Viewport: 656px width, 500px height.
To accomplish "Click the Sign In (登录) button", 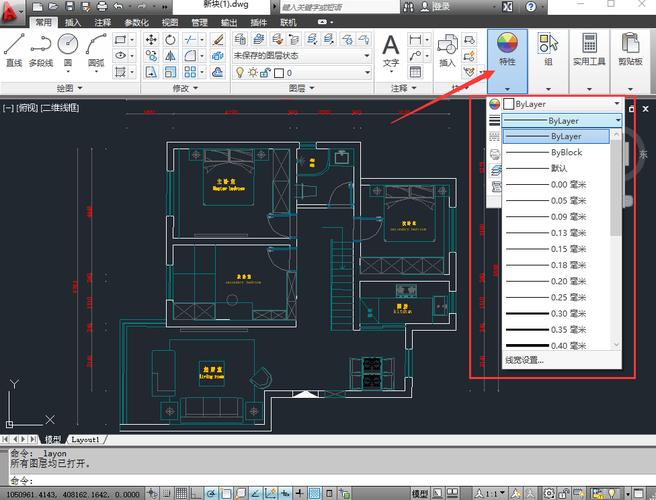I will click(x=437, y=7).
